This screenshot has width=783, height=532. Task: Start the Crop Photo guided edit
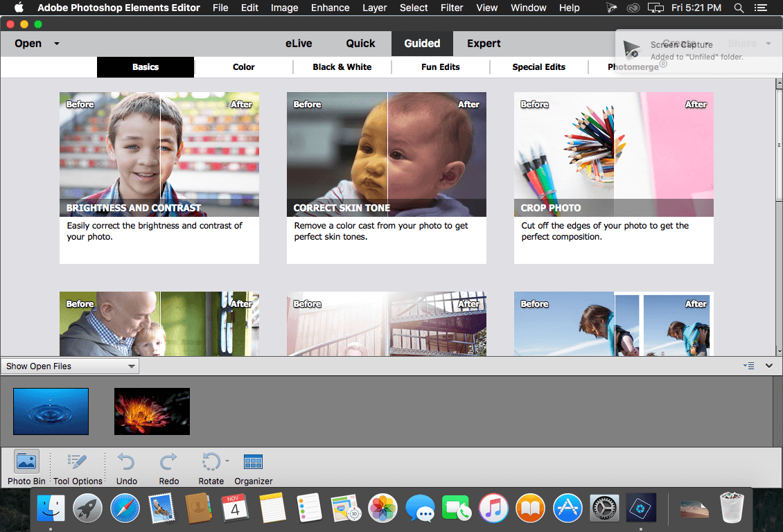click(614, 177)
